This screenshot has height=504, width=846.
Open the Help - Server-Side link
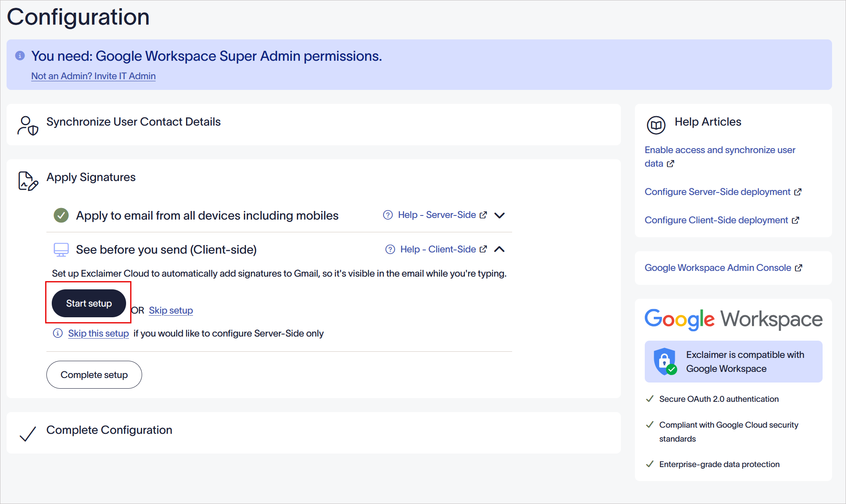coord(437,215)
